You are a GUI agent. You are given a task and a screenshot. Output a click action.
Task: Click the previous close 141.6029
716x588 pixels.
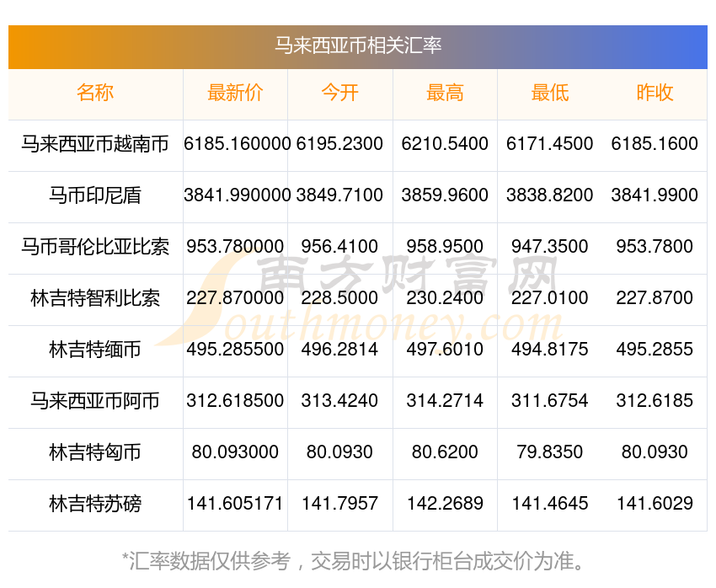[655, 504]
